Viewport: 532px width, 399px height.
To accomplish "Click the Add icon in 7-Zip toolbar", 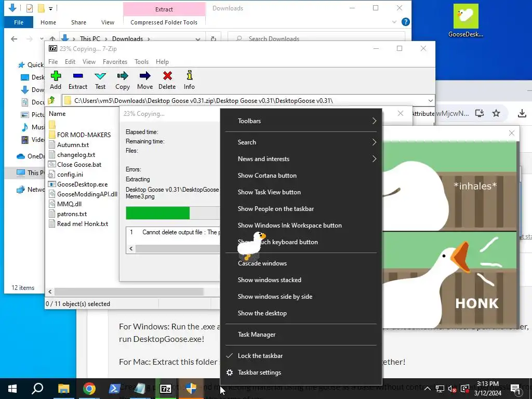I will (x=56, y=76).
